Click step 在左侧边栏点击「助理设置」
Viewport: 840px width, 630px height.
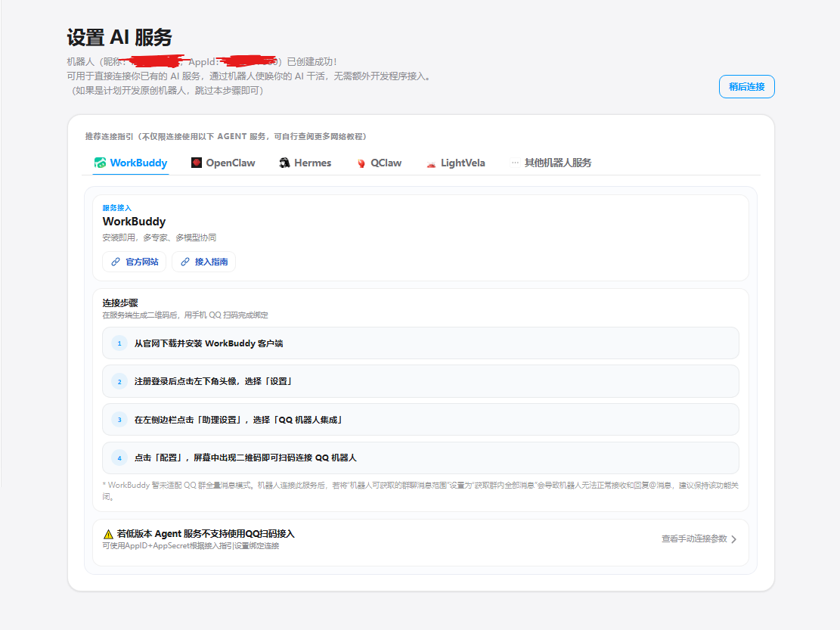click(x=420, y=420)
